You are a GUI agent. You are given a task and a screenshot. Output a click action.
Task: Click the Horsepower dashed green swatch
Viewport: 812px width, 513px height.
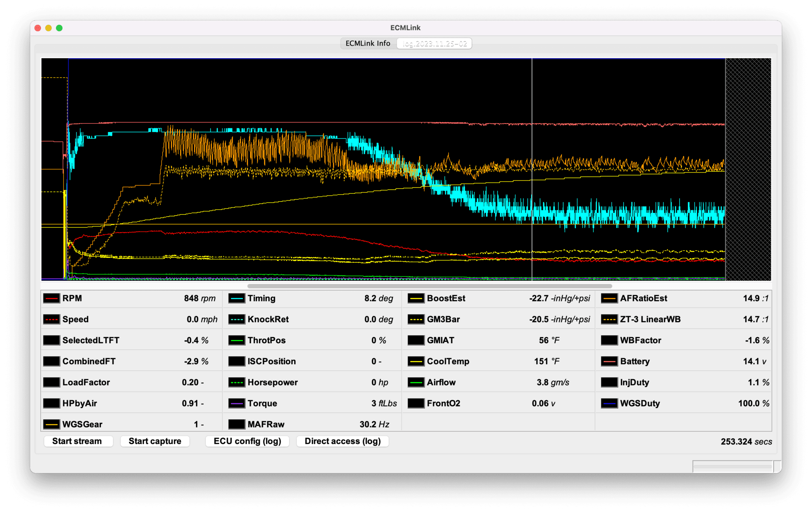[237, 383]
